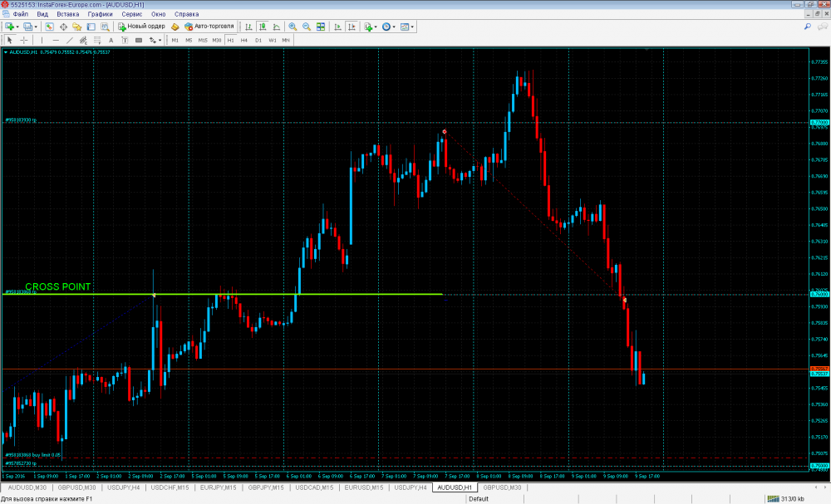The image size is (831, 504).
Task: Expand the Arrows tool dropdown arrow
Action: pyautogui.click(x=160, y=40)
